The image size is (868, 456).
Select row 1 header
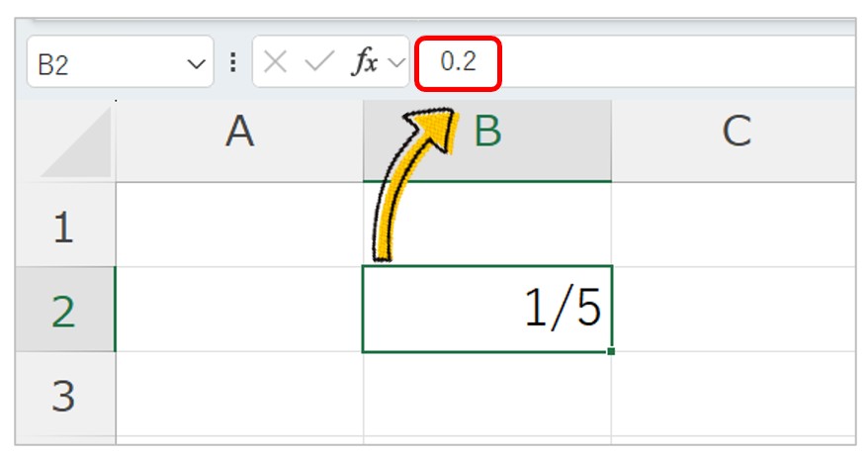[x=65, y=225]
